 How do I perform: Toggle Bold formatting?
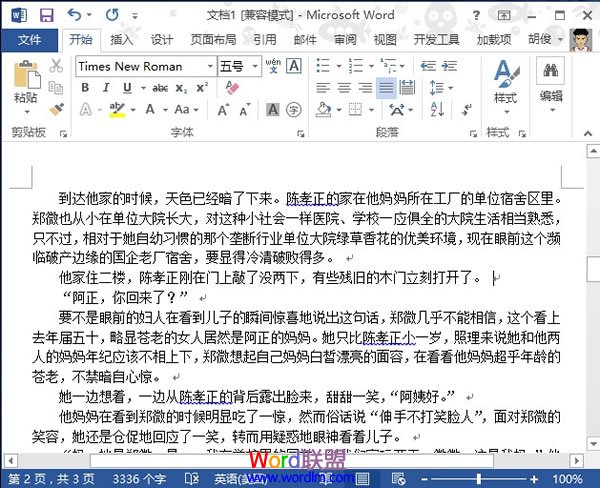pos(85,88)
